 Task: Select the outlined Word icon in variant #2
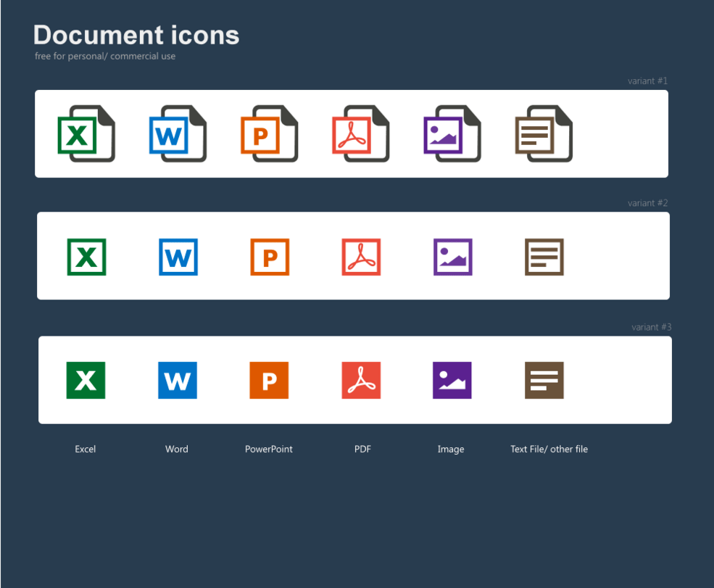click(x=177, y=257)
